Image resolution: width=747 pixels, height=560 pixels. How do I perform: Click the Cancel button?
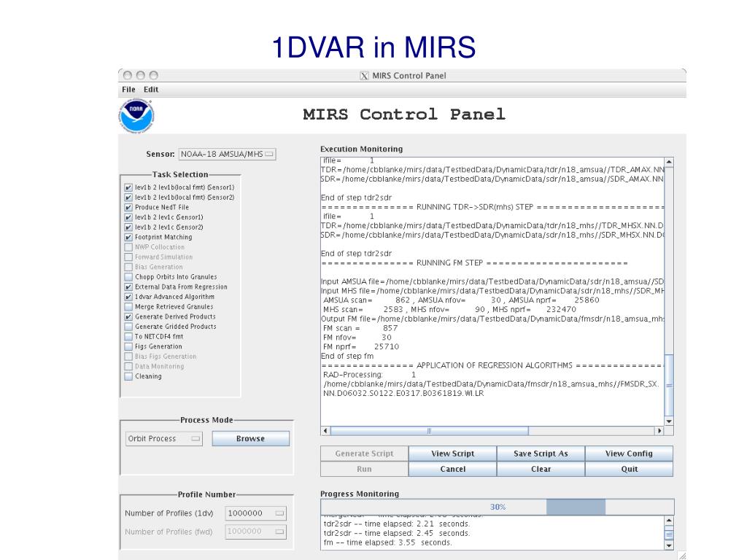pos(452,469)
